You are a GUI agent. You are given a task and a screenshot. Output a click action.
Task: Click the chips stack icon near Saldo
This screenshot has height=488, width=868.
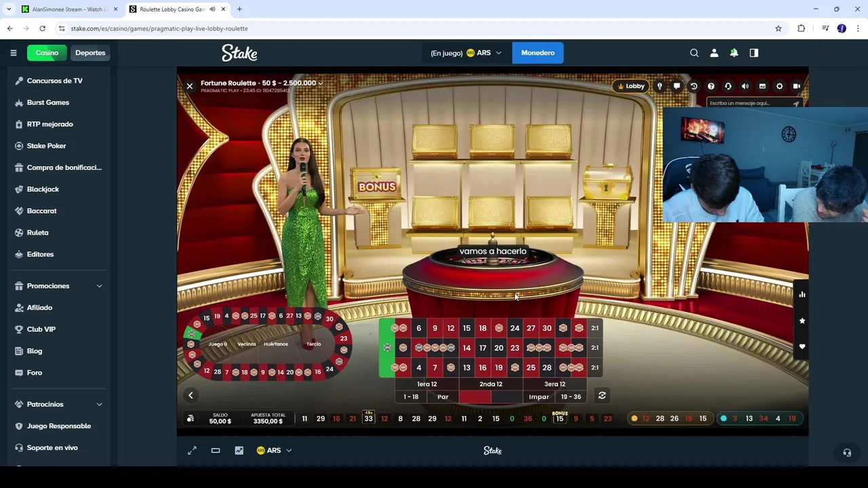point(191,418)
